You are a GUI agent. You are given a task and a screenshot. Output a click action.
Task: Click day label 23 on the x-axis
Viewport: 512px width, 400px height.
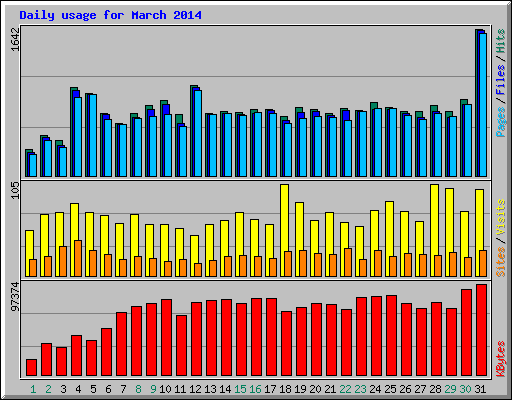[360, 389]
